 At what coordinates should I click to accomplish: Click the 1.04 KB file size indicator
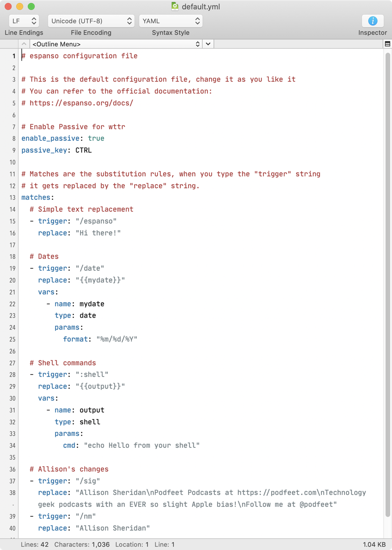pyautogui.click(x=374, y=544)
